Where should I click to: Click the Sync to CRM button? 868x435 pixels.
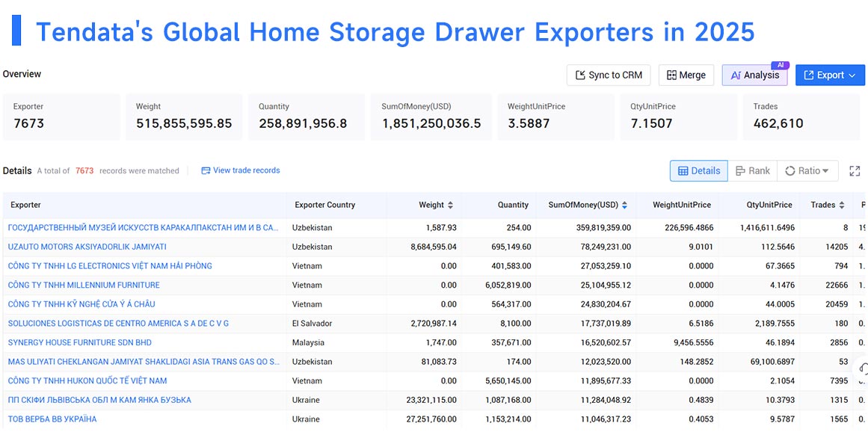point(609,75)
